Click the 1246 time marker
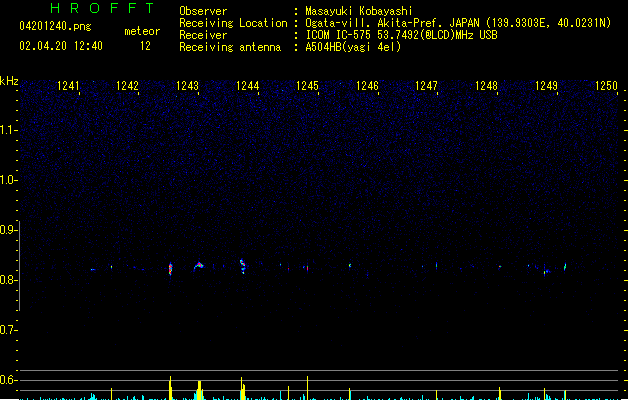The height and width of the screenshot is (400, 629). (x=367, y=86)
